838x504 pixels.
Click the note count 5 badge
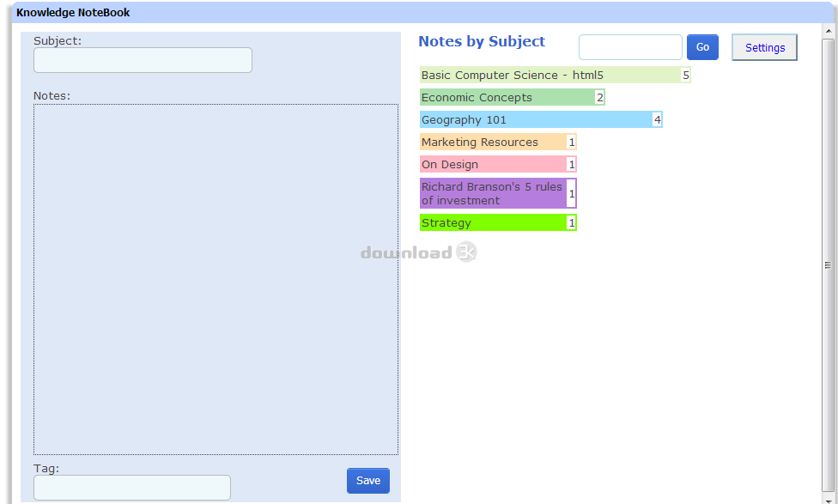pyautogui.click(x=686, y=76)
